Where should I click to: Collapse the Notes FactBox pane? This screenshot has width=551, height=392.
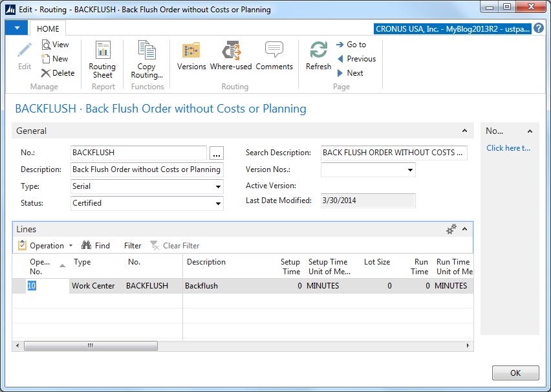530,131
